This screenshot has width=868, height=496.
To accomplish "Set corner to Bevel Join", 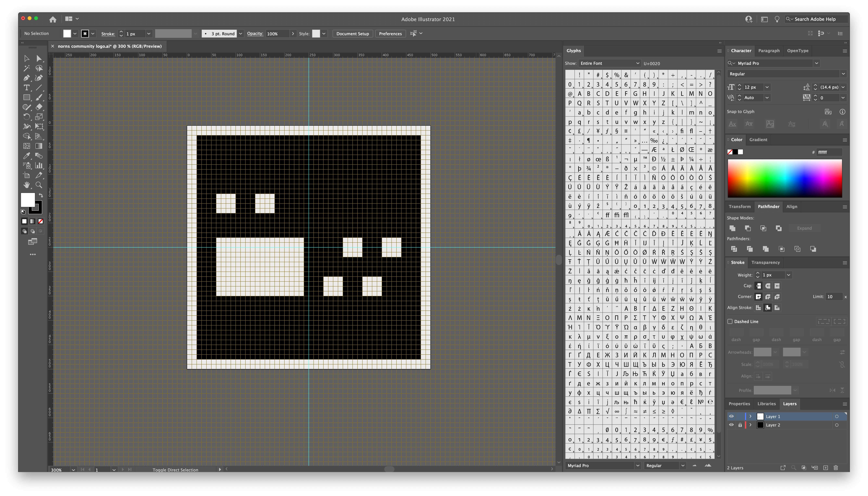I will [777, 297].
